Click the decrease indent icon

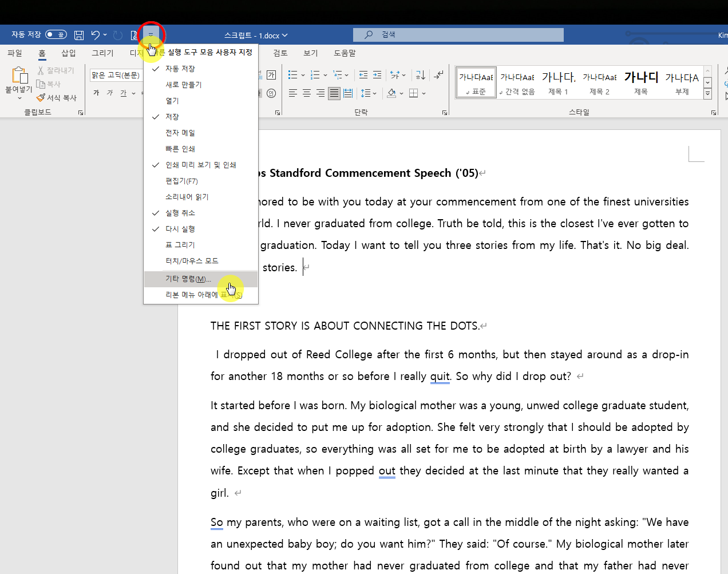coord(363,75)
